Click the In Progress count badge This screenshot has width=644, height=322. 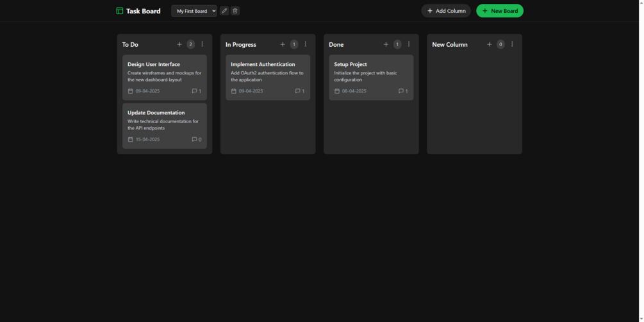pos(294,44)
